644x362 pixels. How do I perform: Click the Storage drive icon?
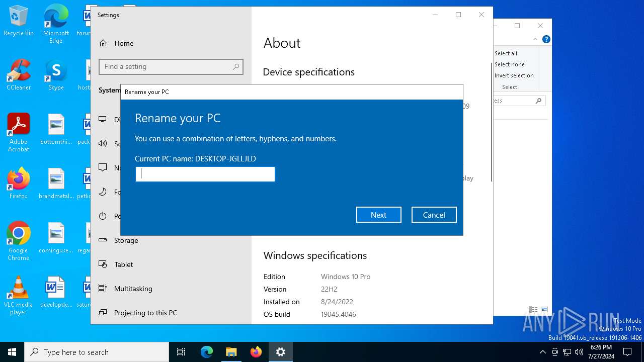click(103, 240)
